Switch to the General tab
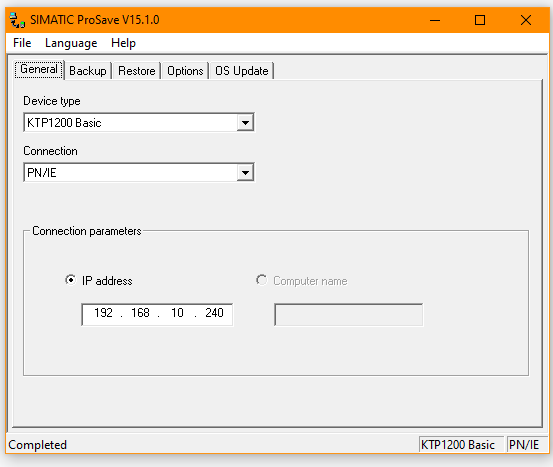 39,69
